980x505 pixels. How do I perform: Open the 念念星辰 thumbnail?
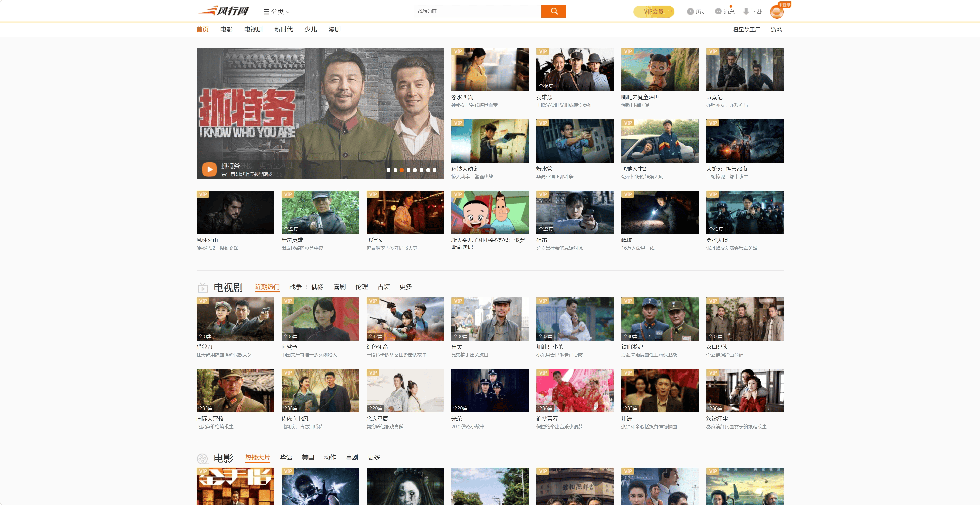(x=405, y=390)
